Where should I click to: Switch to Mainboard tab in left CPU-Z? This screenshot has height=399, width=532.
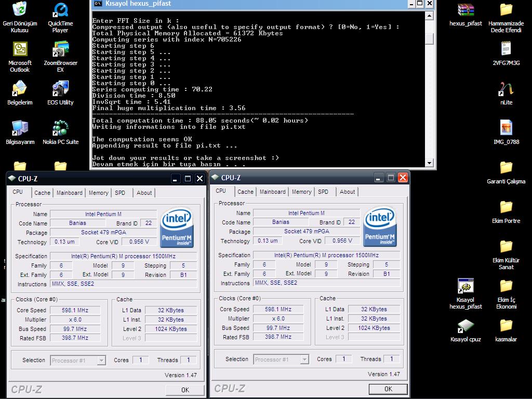[70, 193]
